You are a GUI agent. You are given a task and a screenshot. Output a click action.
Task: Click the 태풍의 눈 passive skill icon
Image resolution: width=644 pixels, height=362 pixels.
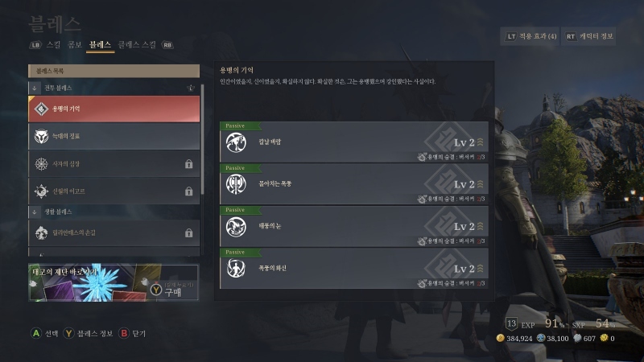pyautogui.click(x=236, y=227)
